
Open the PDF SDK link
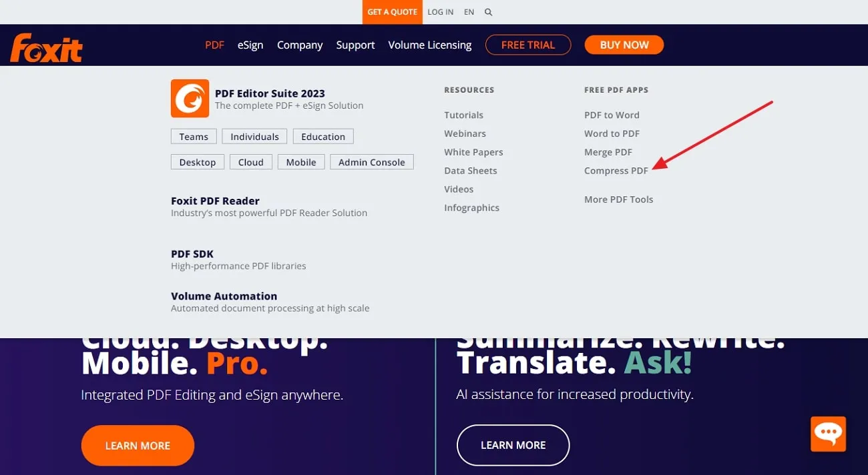192,254
